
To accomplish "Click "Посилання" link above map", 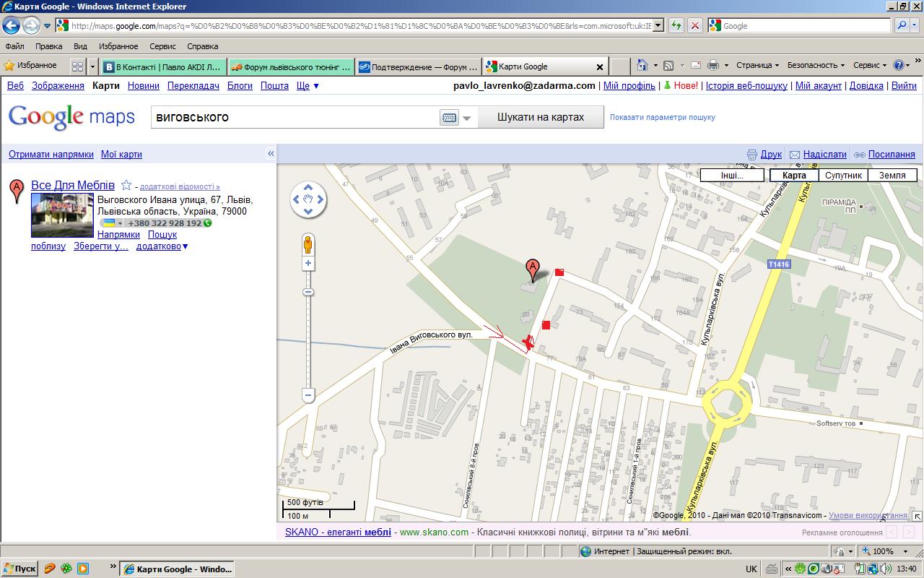I will point(892,154).
